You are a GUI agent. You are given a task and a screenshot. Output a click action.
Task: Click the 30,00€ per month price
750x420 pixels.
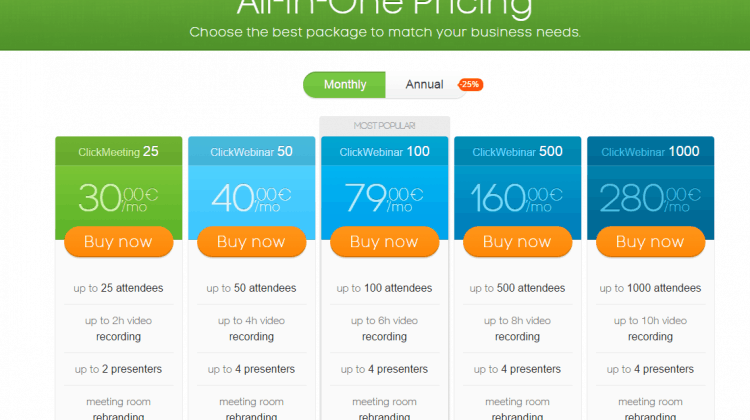119,198
